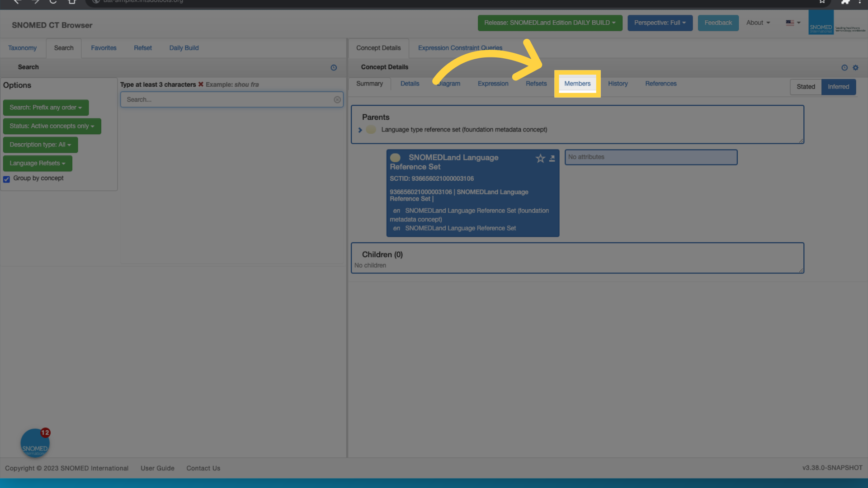The image size is (868, 488).
Task: Open the Expression Constraint Queries tab
Action: point(460,48)
